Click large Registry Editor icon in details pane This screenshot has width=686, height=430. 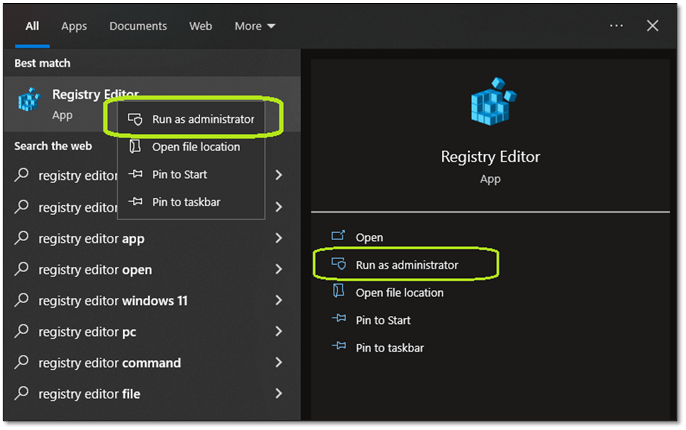[493, 101]
